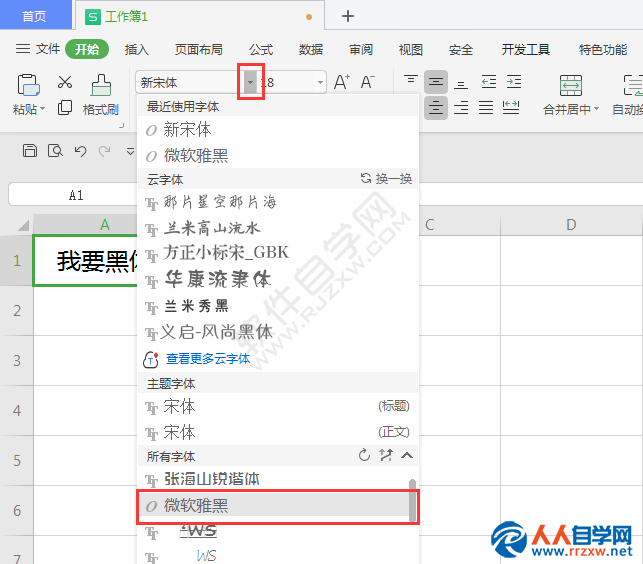Click 换一换 to shuffle cloud fonts

tap(386, 178)
